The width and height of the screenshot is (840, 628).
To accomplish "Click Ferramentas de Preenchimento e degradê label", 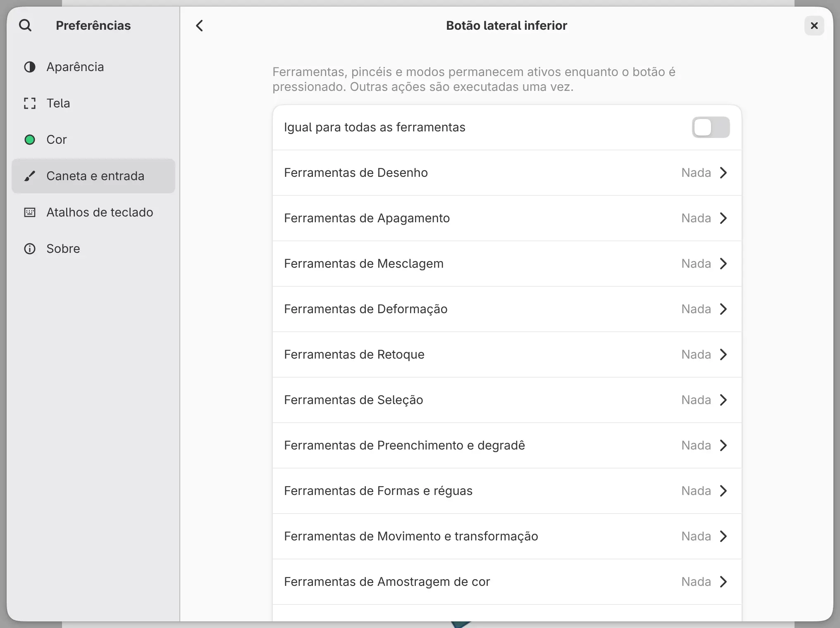I will (404, 445).
